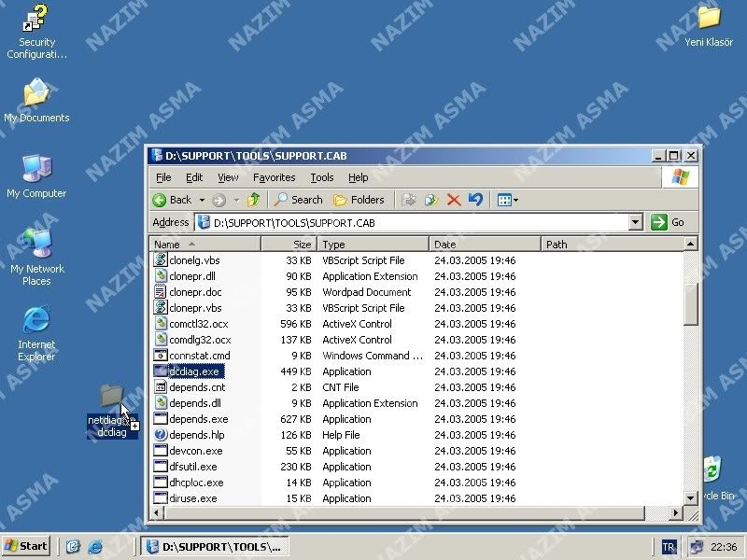Click the Back navigation arrow icon

coord(159,200)
